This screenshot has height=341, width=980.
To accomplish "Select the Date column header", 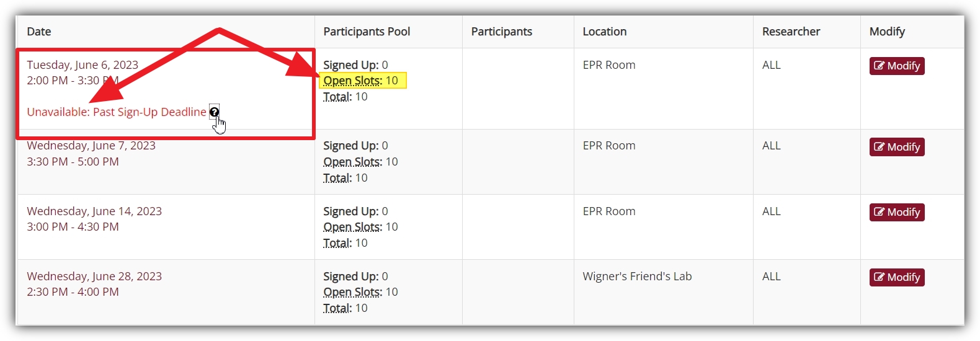I will coord(39,32).
